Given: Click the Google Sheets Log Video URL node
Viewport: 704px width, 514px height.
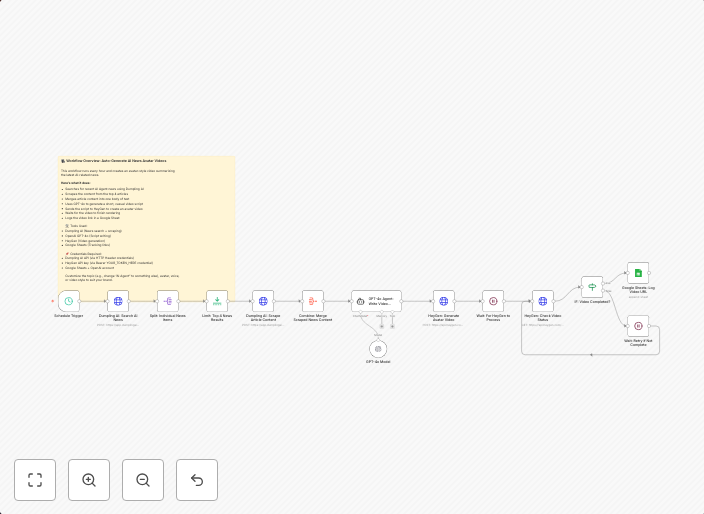Looking at the screenshot, I should [638, 273].
